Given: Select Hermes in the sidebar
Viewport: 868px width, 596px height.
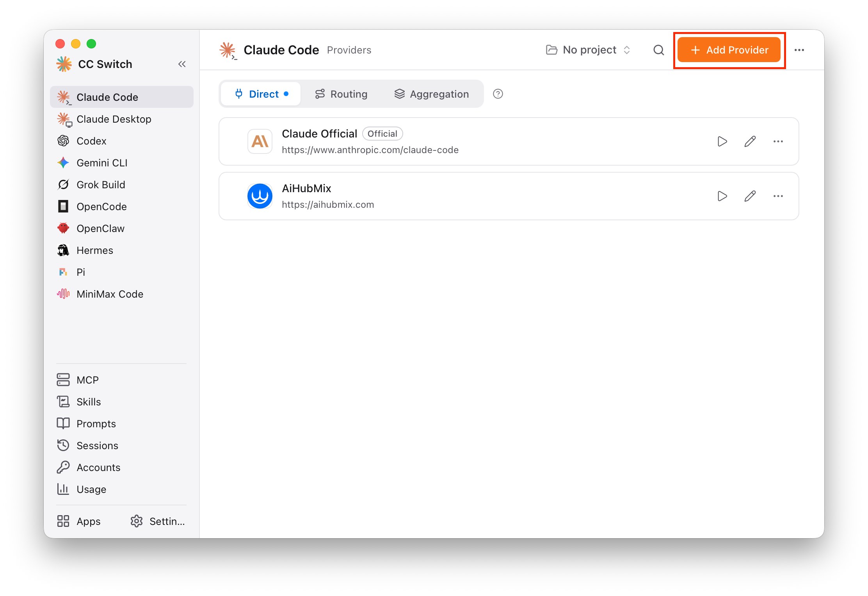Looking at the screenshot, I should (x=122, y=250).
